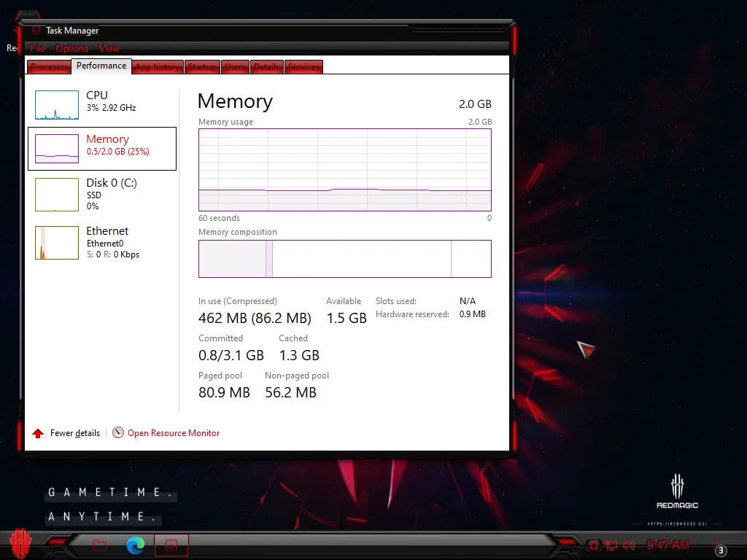Click the Ethernet0 sidebar label

click(x=105, y=244)
